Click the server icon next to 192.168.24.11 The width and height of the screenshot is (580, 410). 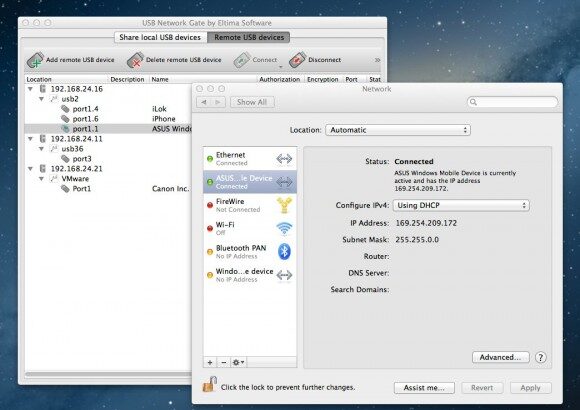(43, 139)
